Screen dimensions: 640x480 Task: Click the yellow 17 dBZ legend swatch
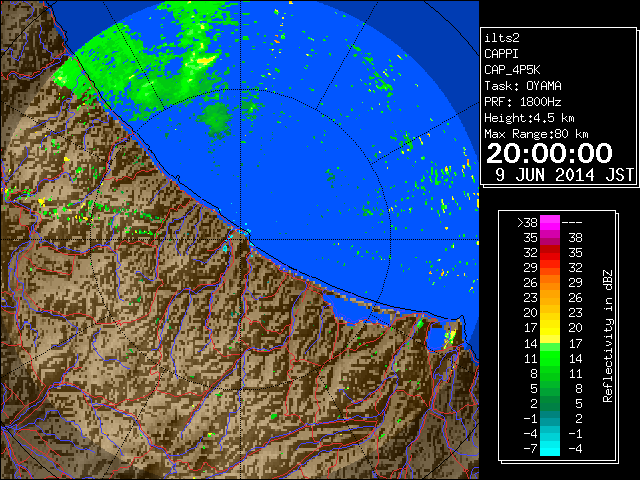(550, 328)
